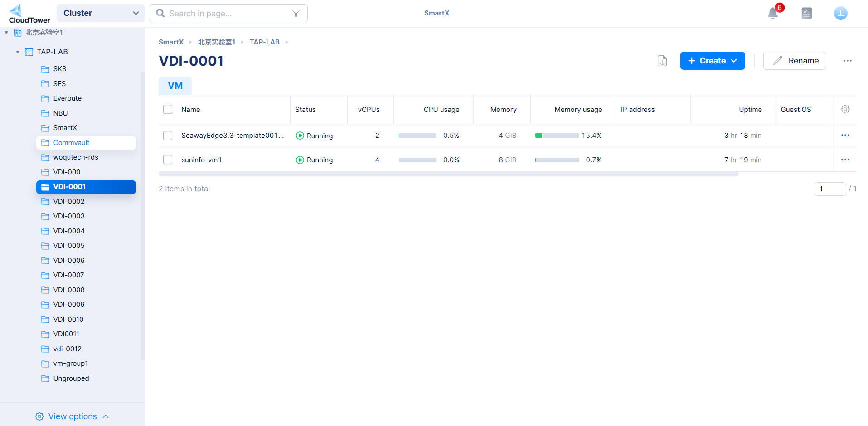Toggle the select-all checkbox in header
Screen dimensions: 868x426
click(x=168, y=109)
